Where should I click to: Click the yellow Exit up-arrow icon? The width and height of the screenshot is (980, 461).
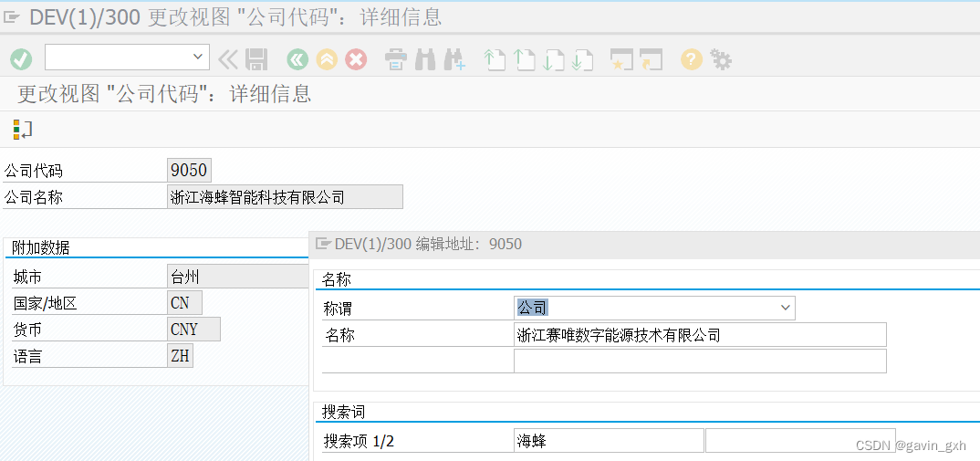point(327,60)
